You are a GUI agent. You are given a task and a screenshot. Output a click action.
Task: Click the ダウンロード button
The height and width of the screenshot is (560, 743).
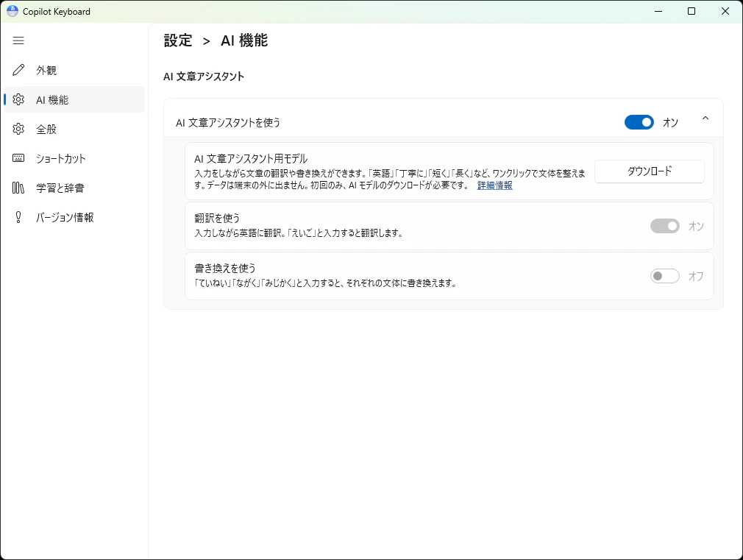pyautogui.click(x=649, y=171)
